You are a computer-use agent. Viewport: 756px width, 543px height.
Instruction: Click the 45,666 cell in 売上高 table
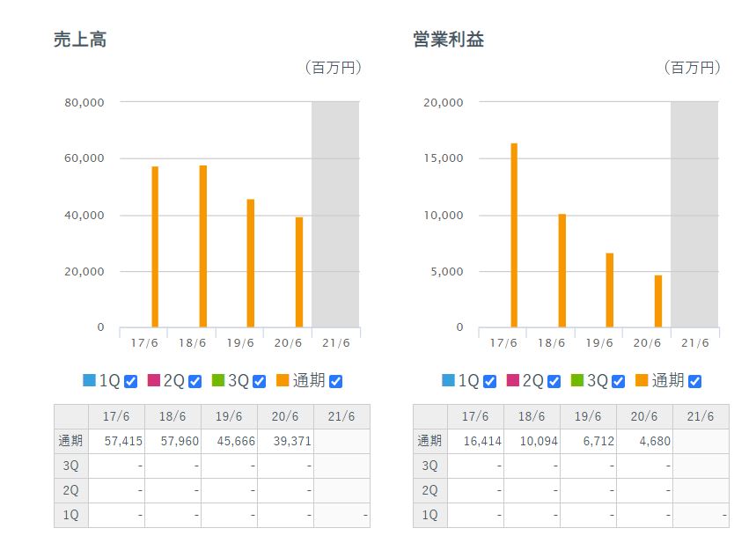230,441
